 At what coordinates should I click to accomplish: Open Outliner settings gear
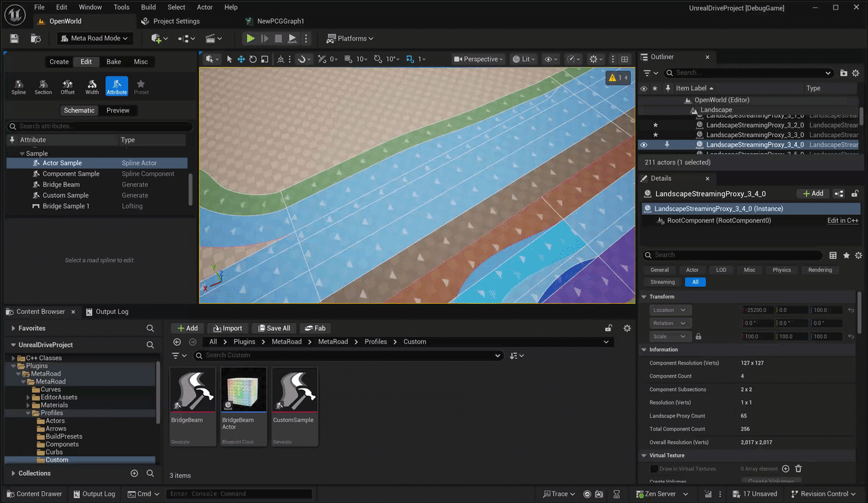click(x=856, y=73)
